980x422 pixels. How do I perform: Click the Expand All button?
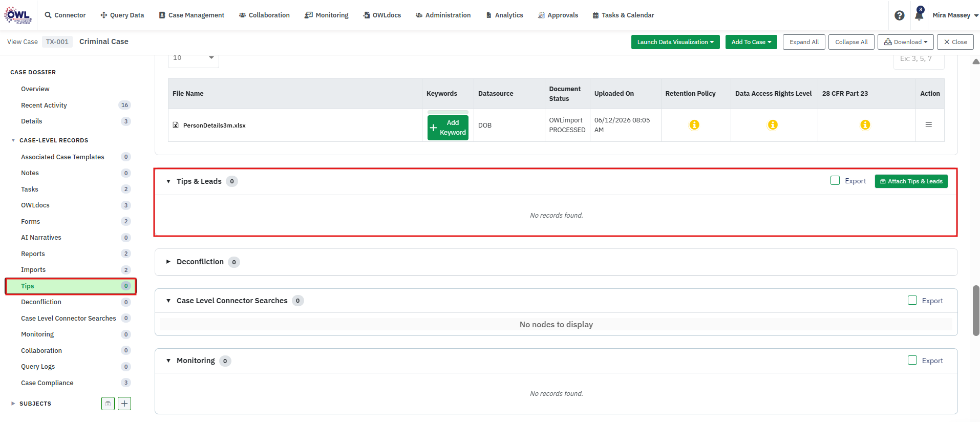804,42
